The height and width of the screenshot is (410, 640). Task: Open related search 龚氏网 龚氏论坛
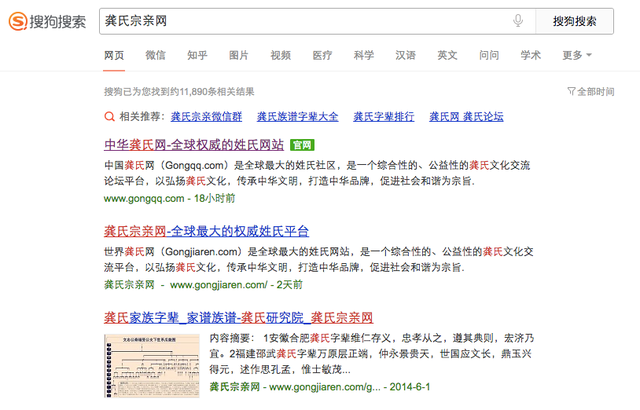[466, 117]
